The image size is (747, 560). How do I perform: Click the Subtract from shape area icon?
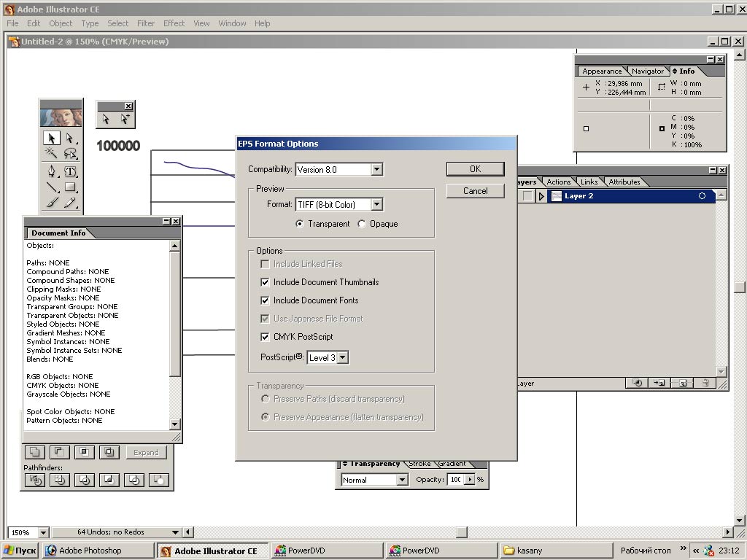click(x=60, y=452)
